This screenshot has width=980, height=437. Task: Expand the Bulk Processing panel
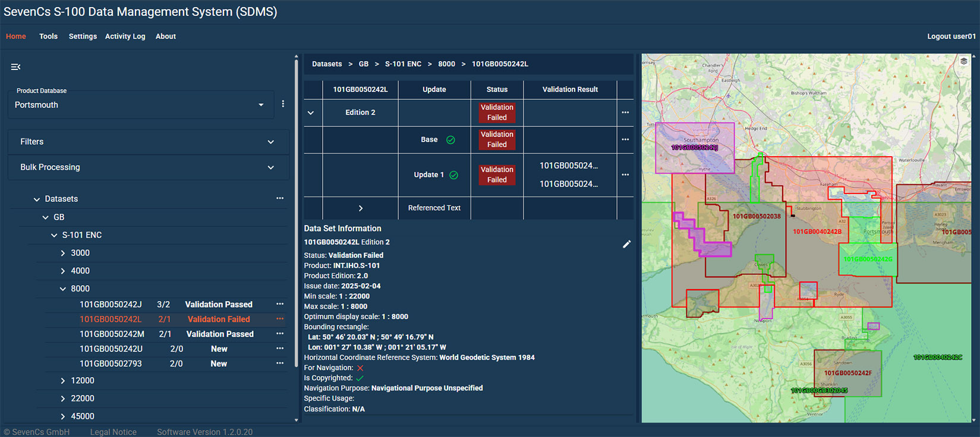pyautogui.click(x=149, y=167)
